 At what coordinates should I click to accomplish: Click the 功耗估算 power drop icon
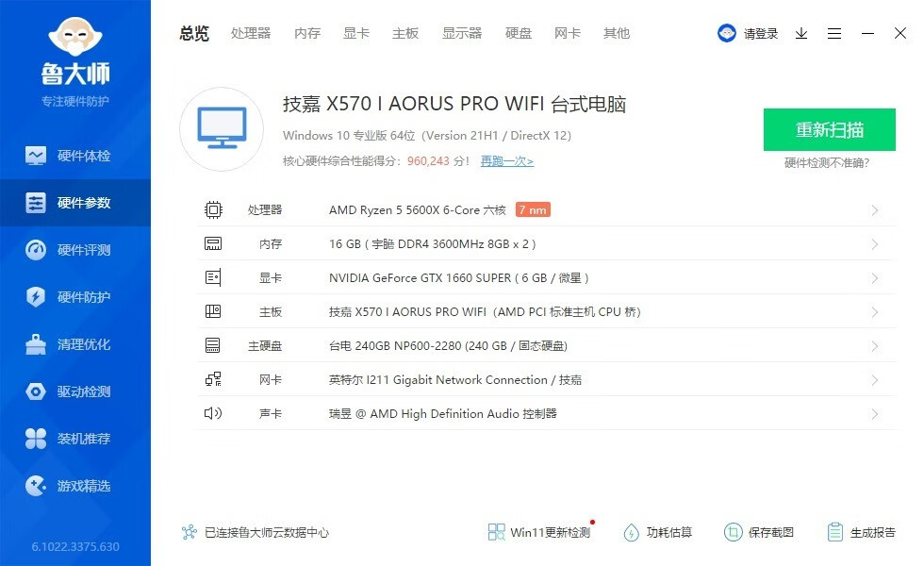point(631,532)
